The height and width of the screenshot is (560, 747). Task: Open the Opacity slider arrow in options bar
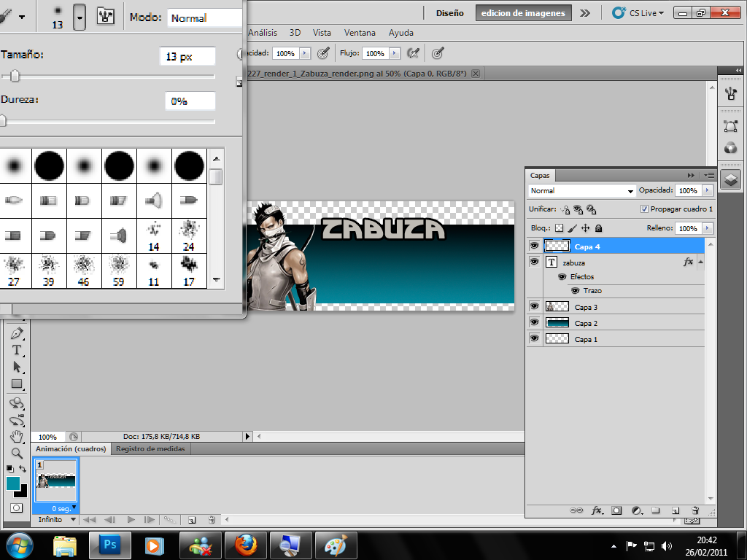tap(305, 53)
